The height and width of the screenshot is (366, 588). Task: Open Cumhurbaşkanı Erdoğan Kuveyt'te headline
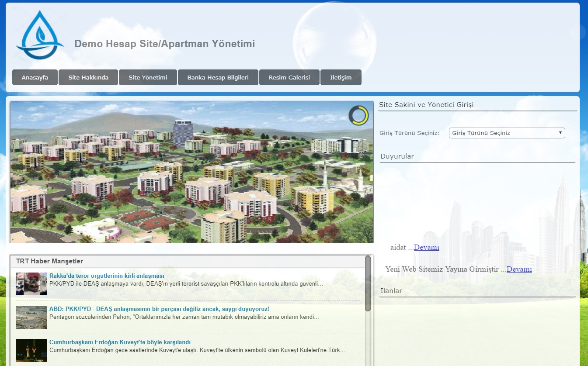pos(120,342)
